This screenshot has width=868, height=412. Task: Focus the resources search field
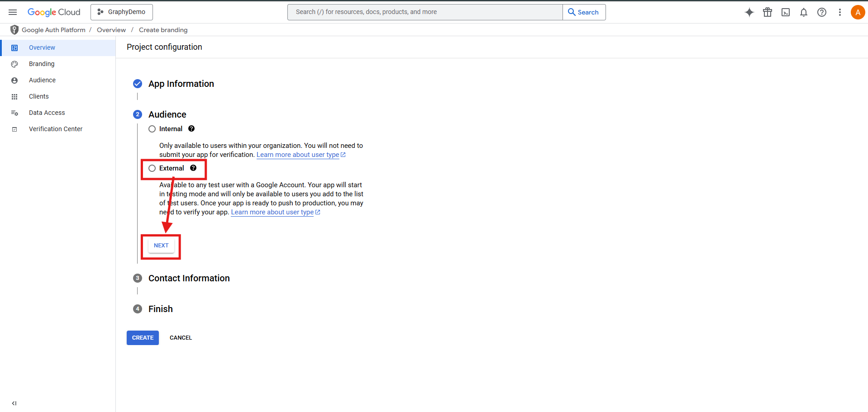coord(424,12)
